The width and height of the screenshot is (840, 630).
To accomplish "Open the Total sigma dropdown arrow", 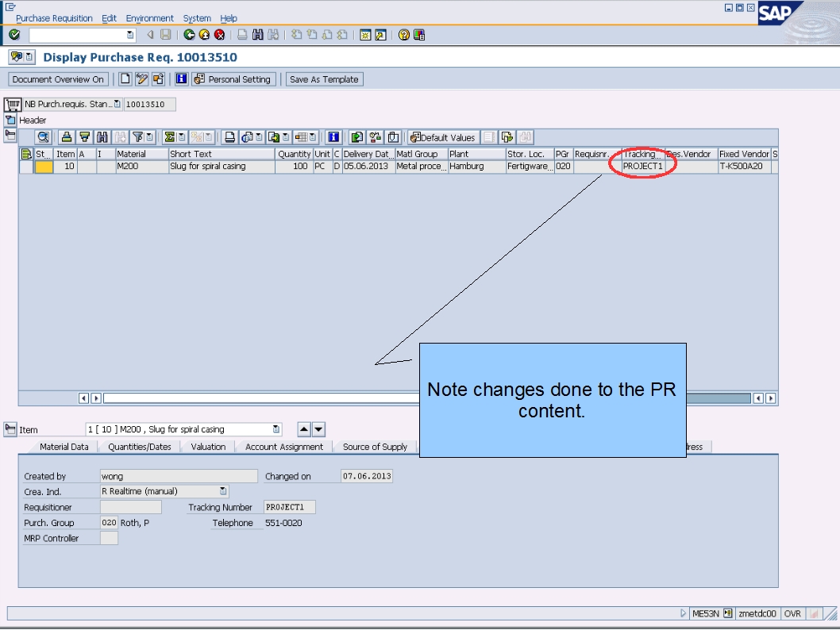I will pos(182,137).
